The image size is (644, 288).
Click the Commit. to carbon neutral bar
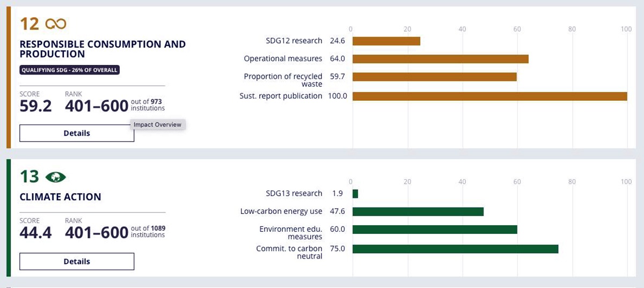point(455,249)
